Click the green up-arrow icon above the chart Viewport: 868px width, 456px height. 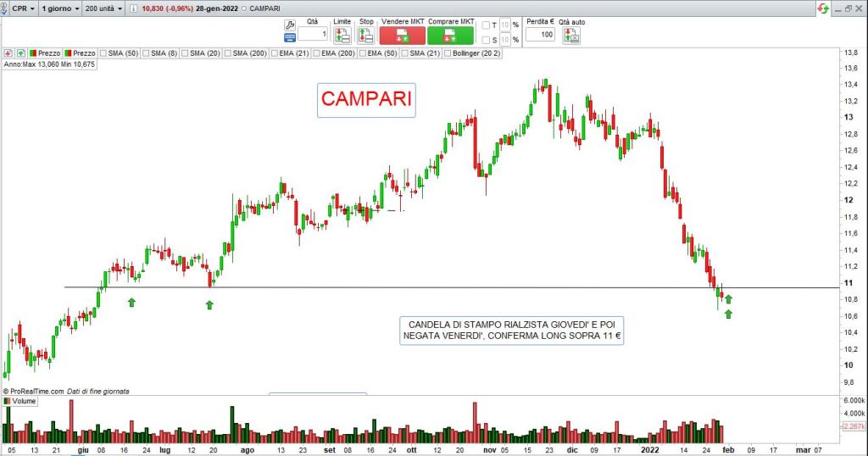tap(21, 53)
